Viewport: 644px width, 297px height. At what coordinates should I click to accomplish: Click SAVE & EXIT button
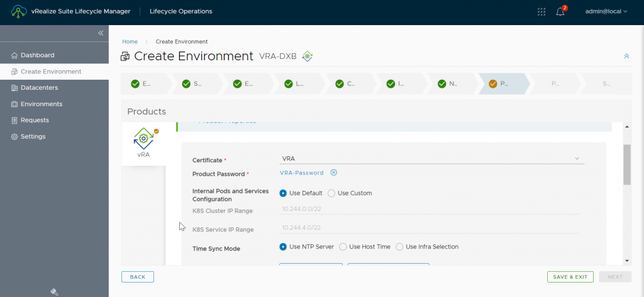point(570,277)
